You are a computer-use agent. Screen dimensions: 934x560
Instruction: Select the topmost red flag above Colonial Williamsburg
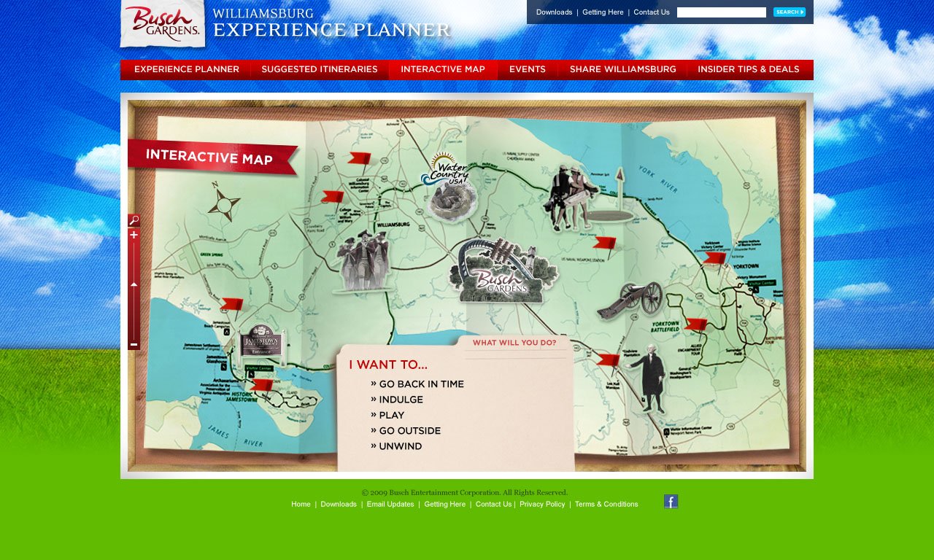point(359,158)
